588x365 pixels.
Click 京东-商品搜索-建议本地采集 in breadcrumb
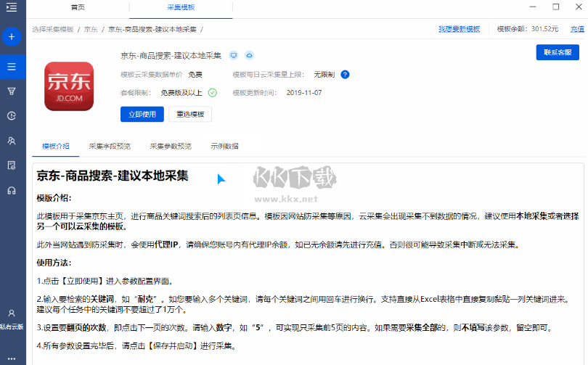[152, 29]
